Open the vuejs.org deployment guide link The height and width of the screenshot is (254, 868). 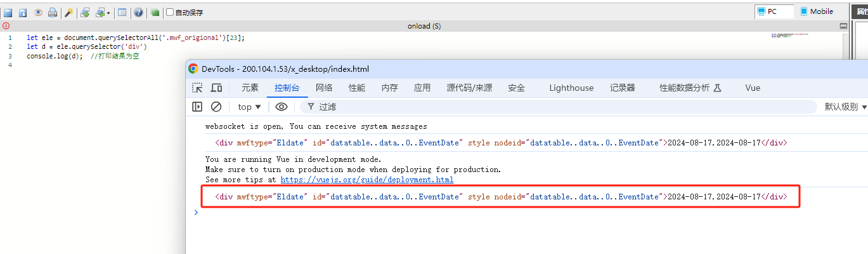coord(367,180)
